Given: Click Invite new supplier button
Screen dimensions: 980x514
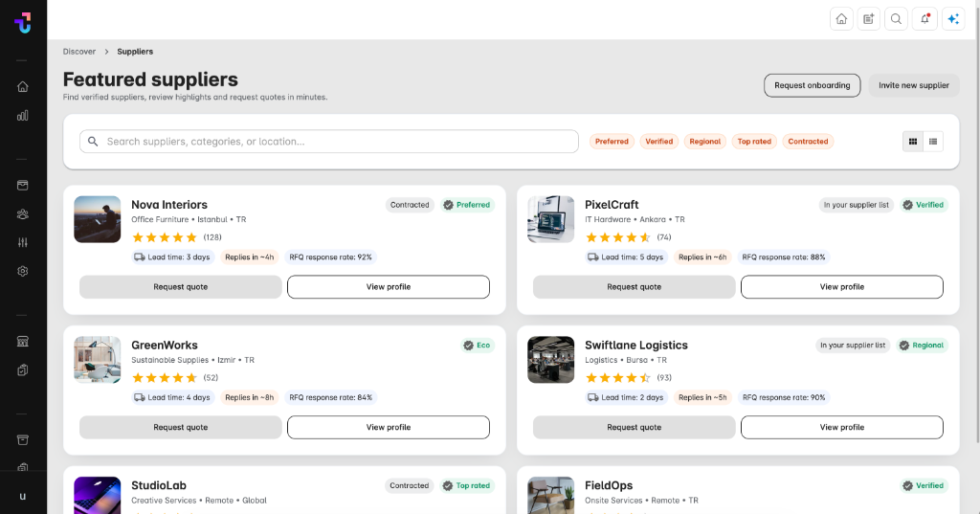Looking at the screenshot, I should click(x=914, y=86).
